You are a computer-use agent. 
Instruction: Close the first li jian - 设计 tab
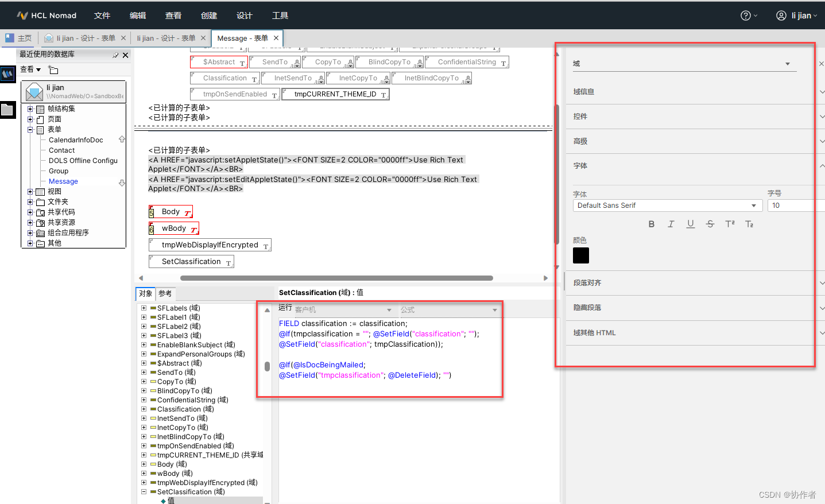(123, 38)
